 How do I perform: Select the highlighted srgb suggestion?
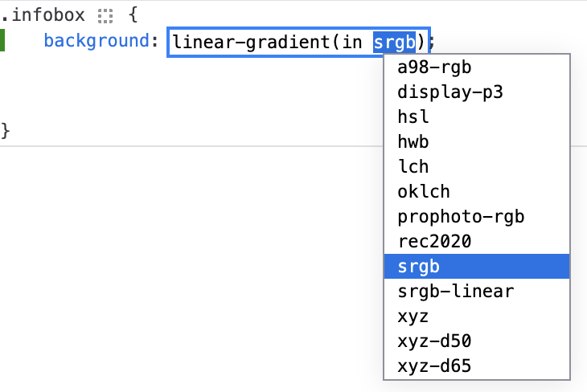(418, 267)
